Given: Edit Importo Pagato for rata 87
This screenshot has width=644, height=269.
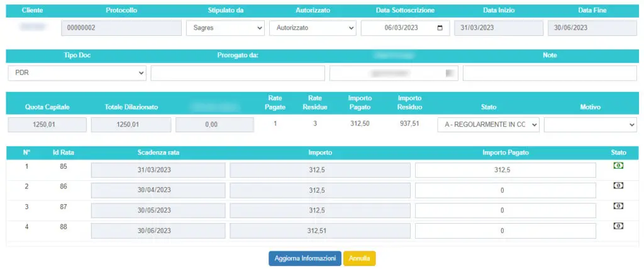Looking at the screenshot, I should 505,210.
